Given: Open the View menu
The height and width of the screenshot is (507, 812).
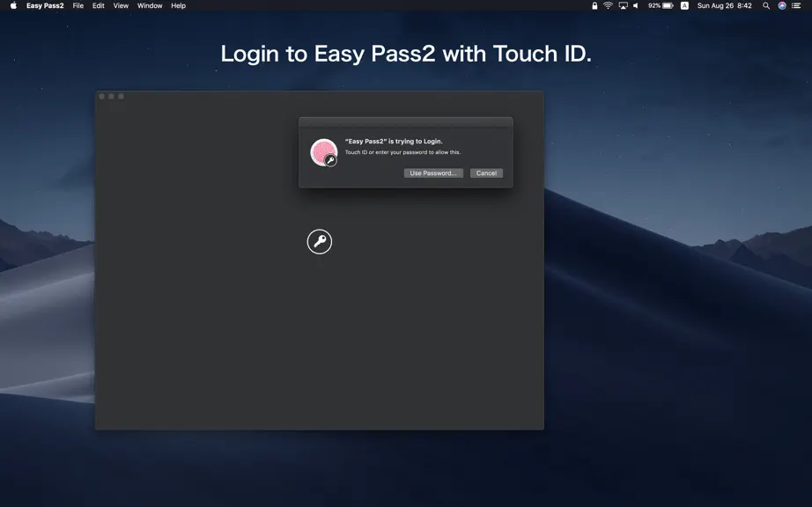Looking at the screenshot, I should [x=121, y=5].
